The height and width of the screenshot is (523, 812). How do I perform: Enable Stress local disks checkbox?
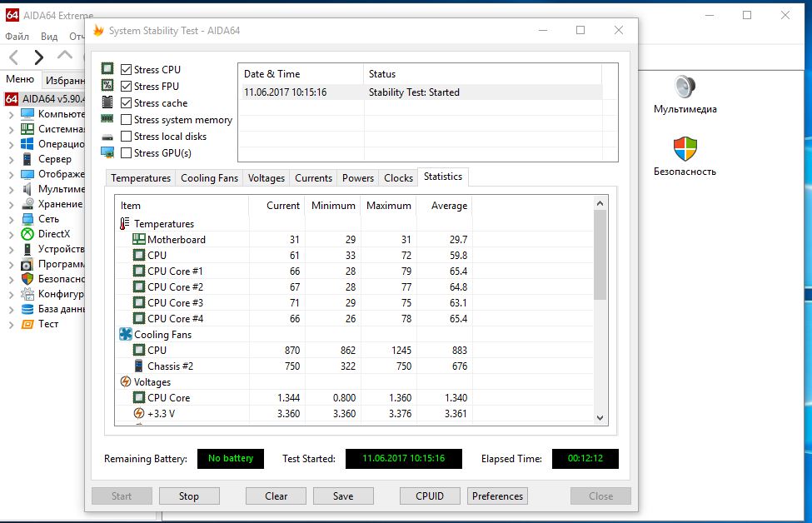126,137
